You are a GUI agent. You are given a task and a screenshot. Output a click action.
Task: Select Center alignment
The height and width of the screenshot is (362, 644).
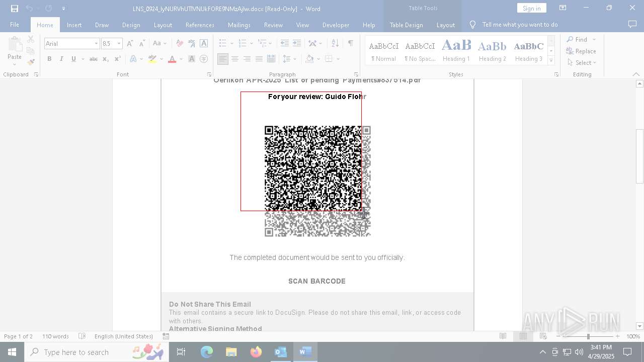click(x=235, y=59)
